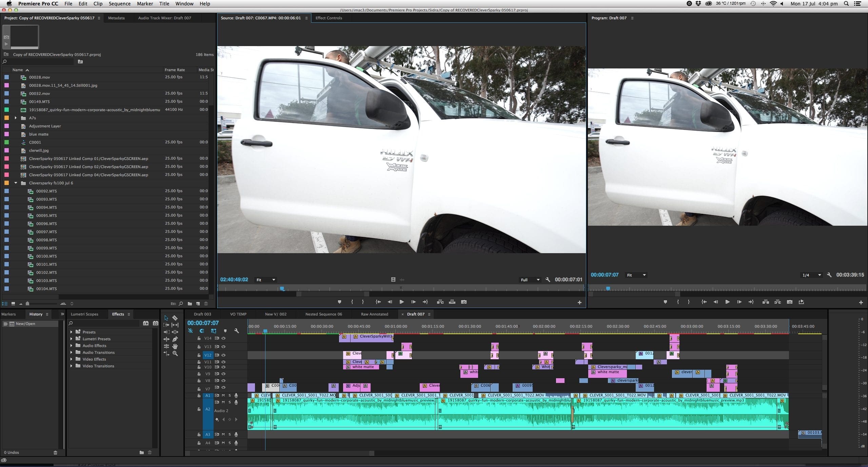Viewport: 868px width, 467px height.
Task: Open button editor plus in Program monitor
Action: coord(861,302)
